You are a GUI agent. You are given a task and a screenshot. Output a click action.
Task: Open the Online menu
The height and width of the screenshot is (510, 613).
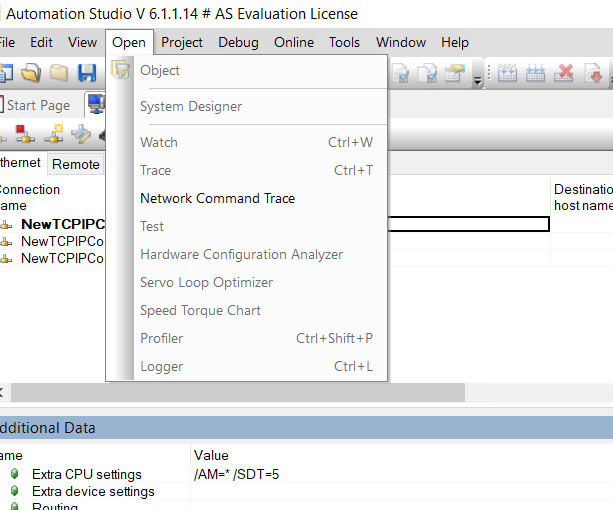coord(294,42)
